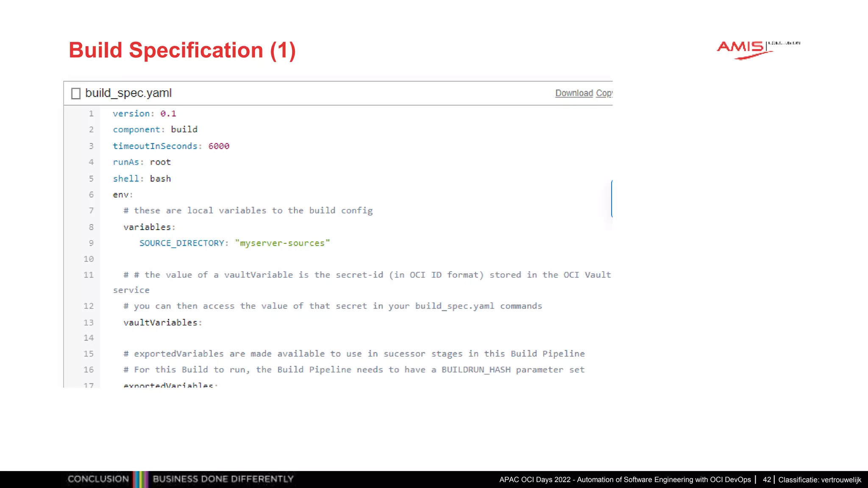Click the Build Specification (1) title
This screenshot has width=868, height=488.
click(182, 50)
